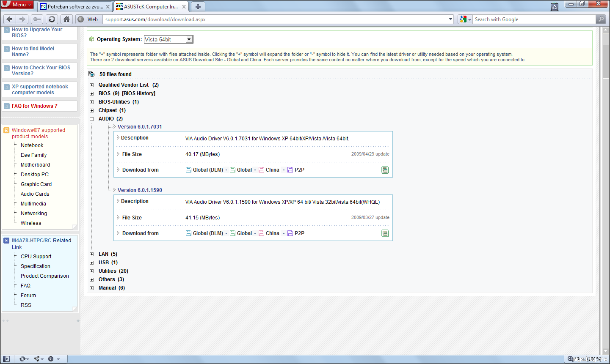Open the closed tabs trash can
Image resolution: width=610 pixels, height=364 pixels.
tap(555, 6)
